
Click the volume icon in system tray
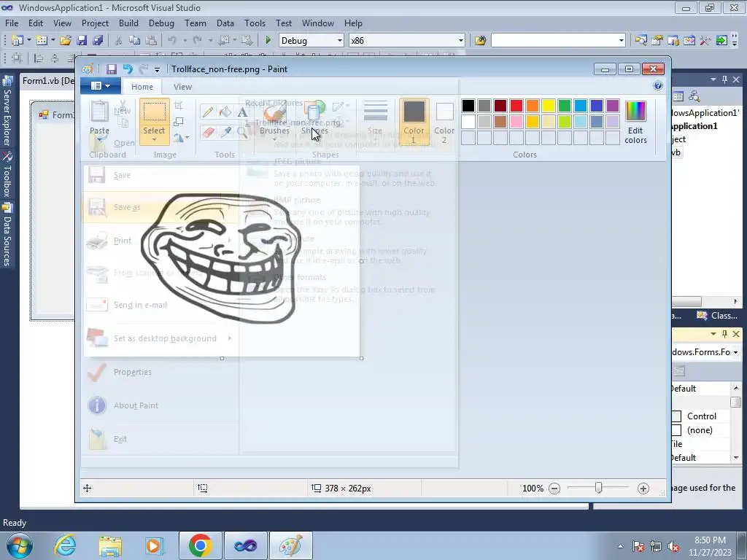(x=673, y=547)
